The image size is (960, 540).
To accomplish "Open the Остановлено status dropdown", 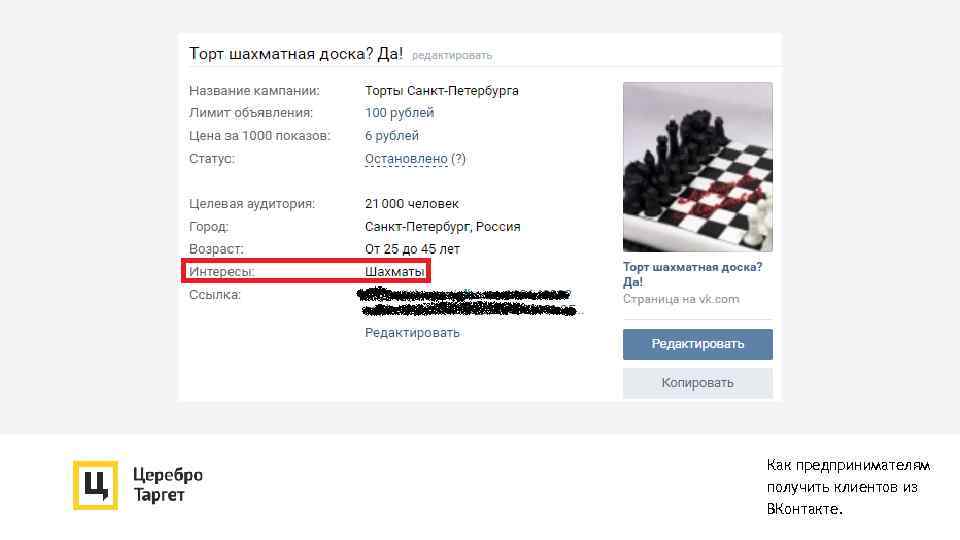I will click(x=406, y=159).
